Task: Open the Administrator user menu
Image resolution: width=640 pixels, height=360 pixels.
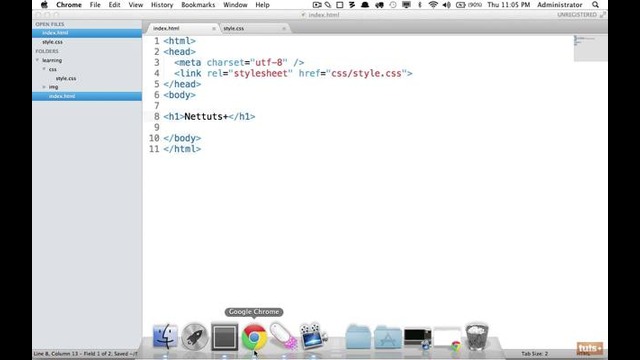Action: click(x=560, y=5)
